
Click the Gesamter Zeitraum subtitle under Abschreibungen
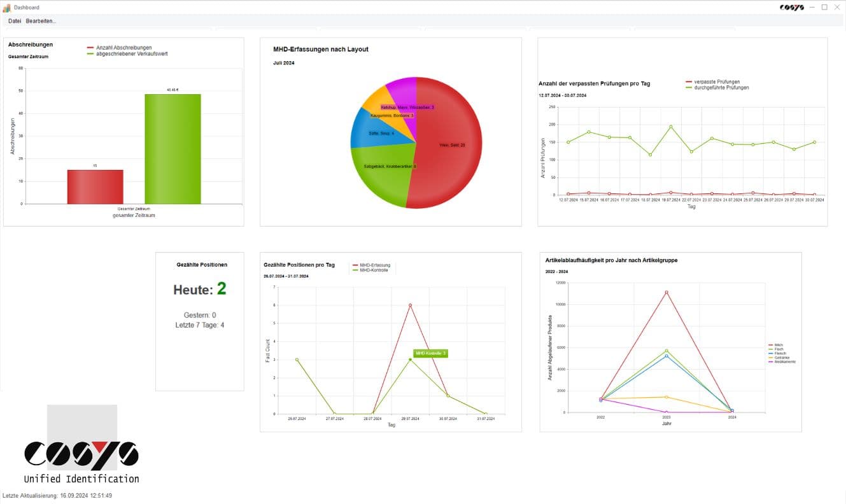pyautogui.click(x=28, y=57)
